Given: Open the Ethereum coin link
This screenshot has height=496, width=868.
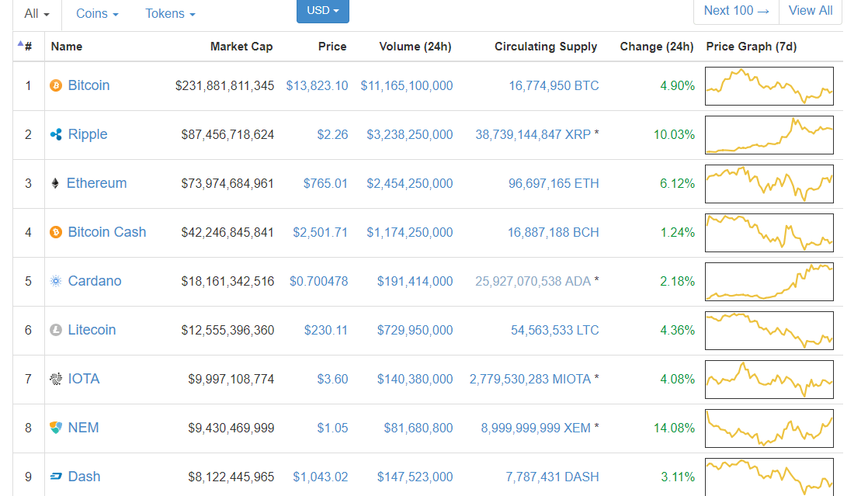Looking at the screenshot, I should pyautogui.click(x=96, y=183).
